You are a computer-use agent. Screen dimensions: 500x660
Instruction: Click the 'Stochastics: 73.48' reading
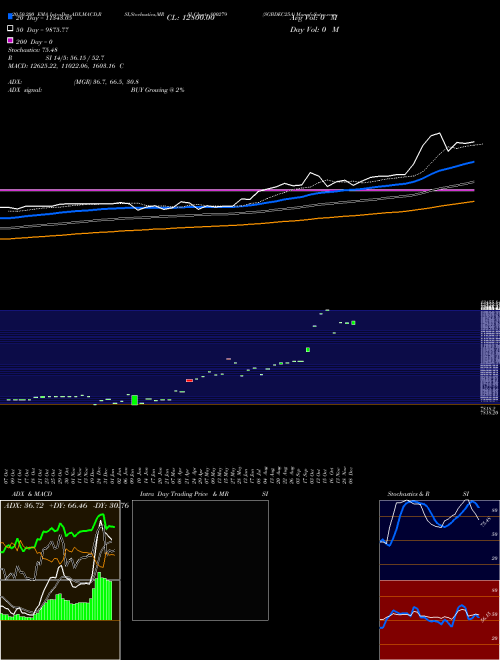click(x=32, y=50)
